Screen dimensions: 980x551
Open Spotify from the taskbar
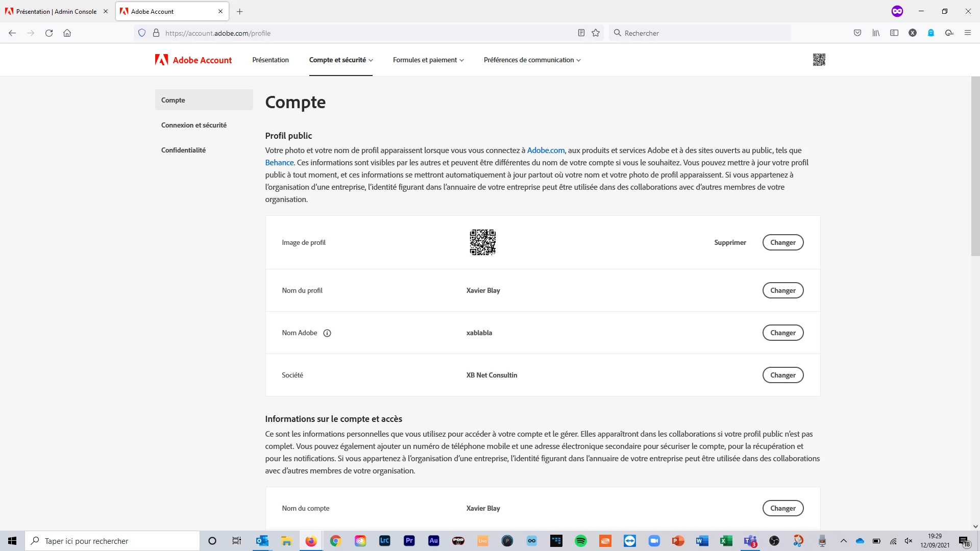click(x=580, y=541)
